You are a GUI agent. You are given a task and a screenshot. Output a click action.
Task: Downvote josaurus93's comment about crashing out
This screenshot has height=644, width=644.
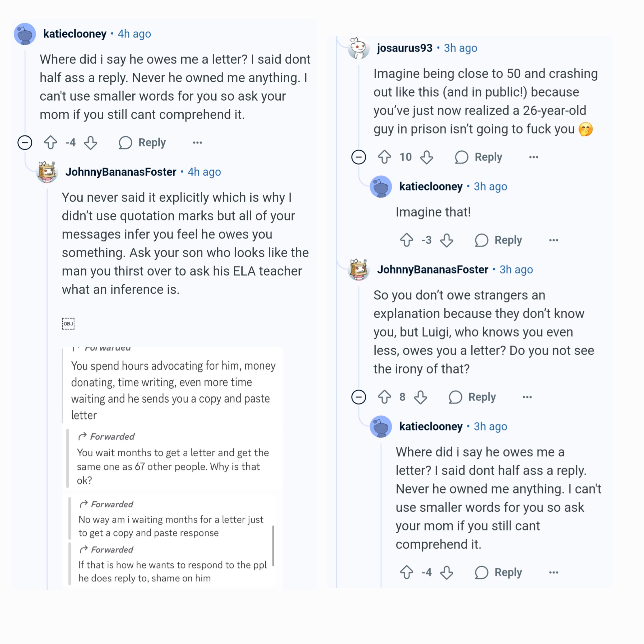[427, 157]
